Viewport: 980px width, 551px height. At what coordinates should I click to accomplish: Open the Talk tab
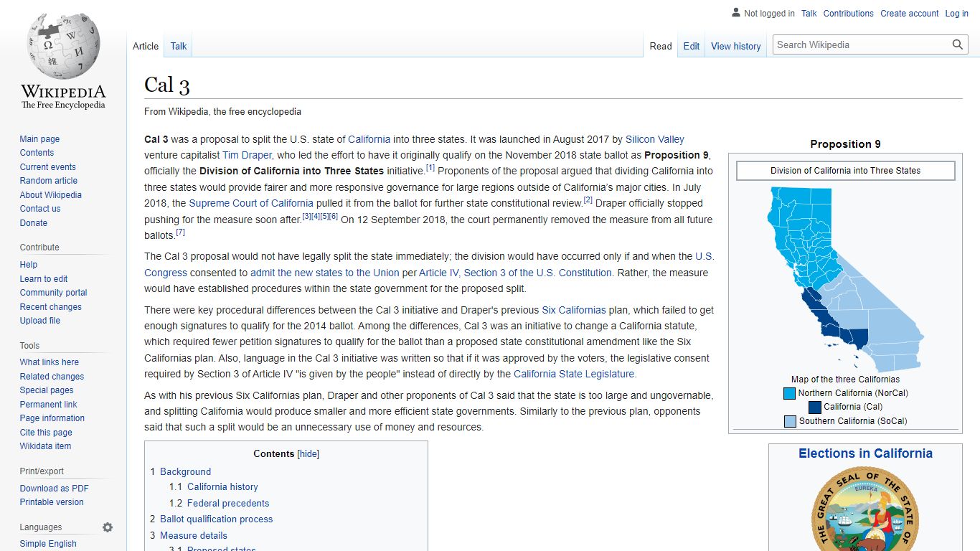[179, 46]
